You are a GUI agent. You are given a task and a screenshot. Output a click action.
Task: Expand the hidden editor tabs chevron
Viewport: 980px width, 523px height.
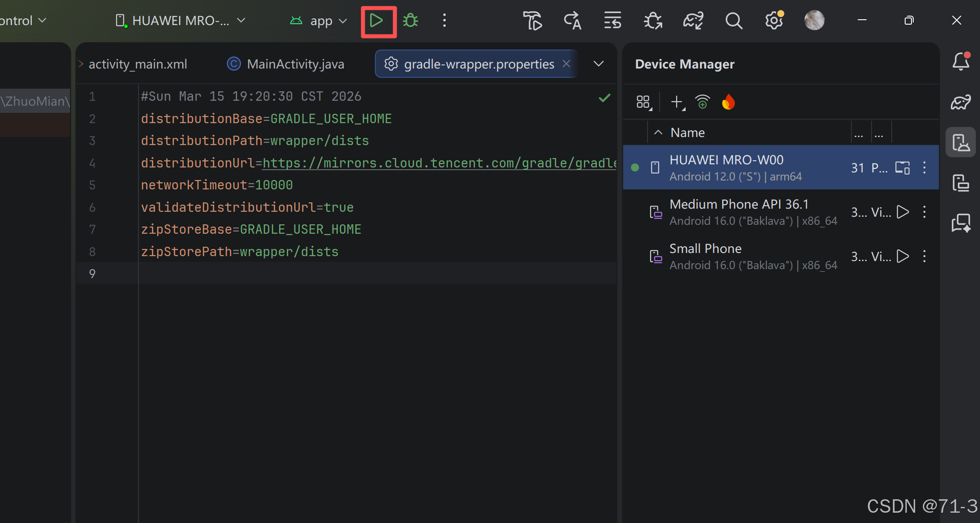point(598,64)
